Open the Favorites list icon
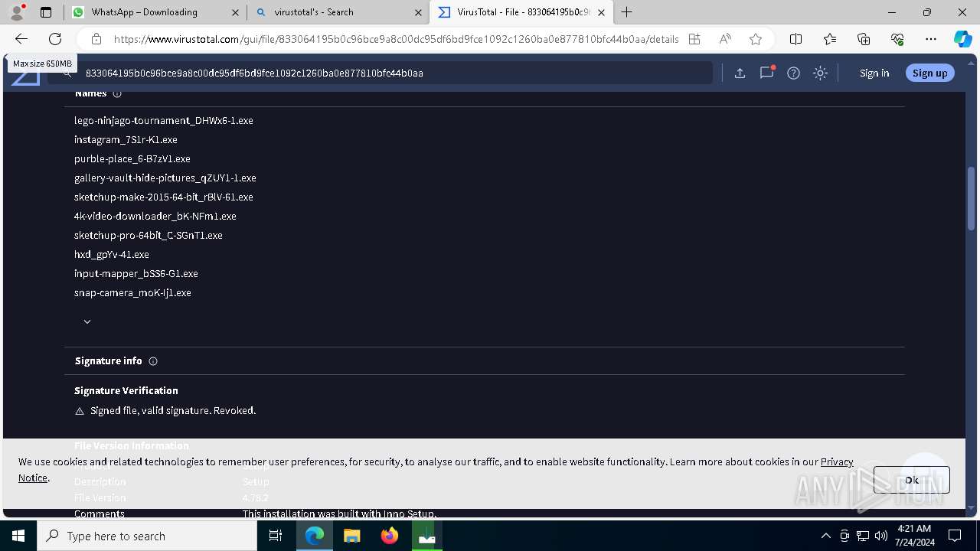 point(830,39)
